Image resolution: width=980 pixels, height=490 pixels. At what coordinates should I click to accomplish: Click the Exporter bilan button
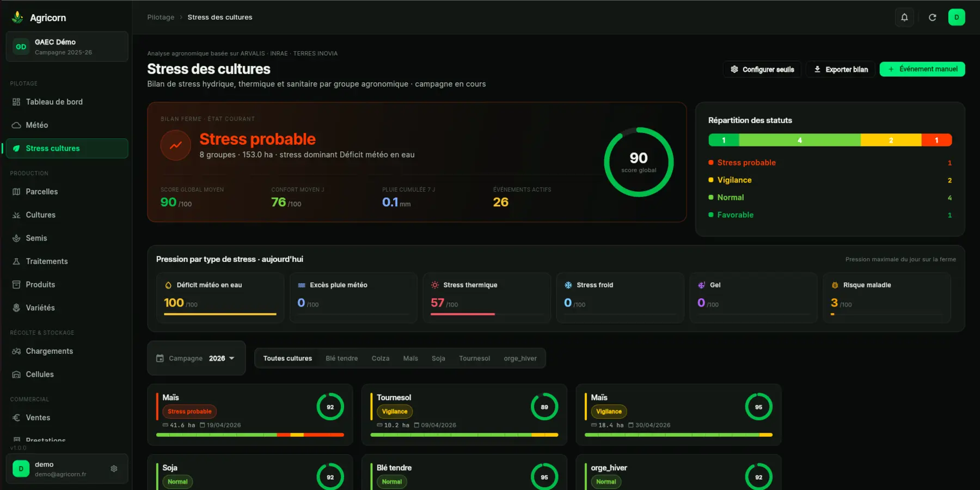pos(841,69)
